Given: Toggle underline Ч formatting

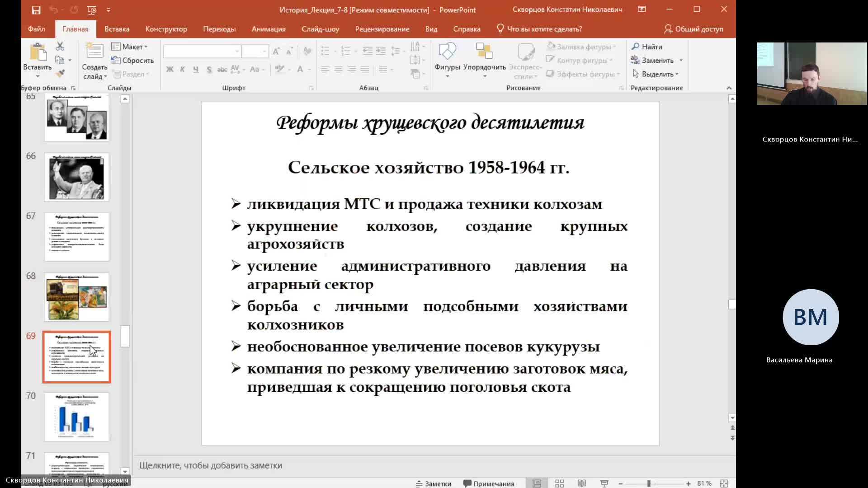Looking at the screenshot, I should point(196,69).
